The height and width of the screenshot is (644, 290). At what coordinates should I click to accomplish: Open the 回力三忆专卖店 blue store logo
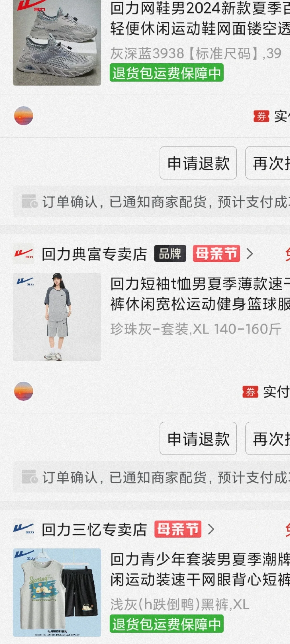coord(24,529)
